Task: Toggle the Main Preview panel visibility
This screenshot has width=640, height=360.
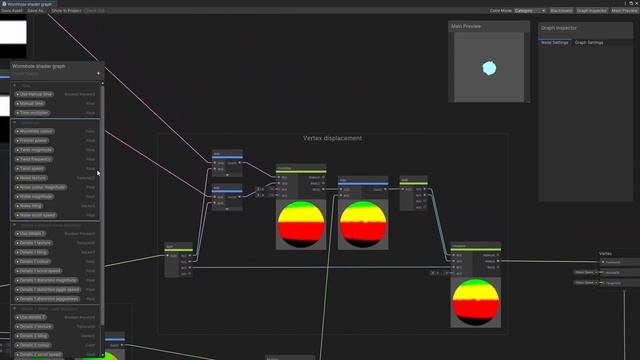Action: click(x=624, y=11)
